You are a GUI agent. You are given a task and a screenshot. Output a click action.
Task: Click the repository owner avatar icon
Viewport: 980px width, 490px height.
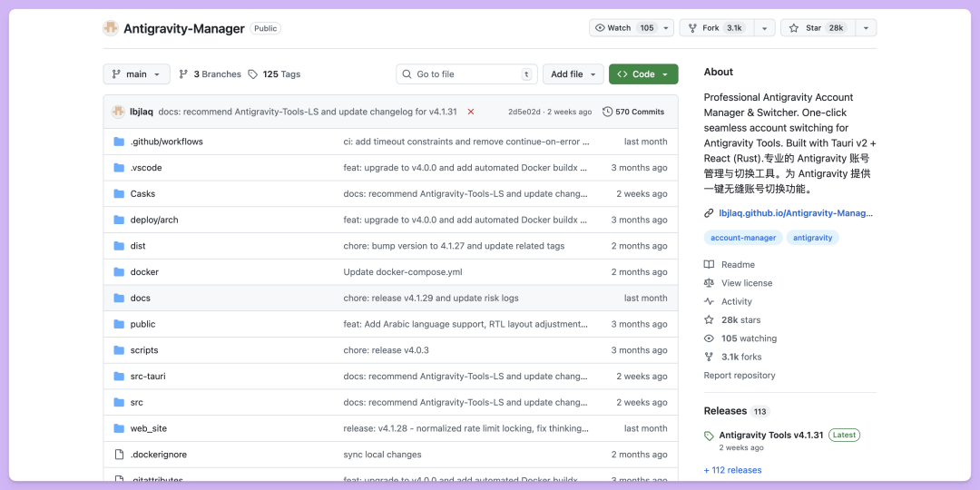111,28
